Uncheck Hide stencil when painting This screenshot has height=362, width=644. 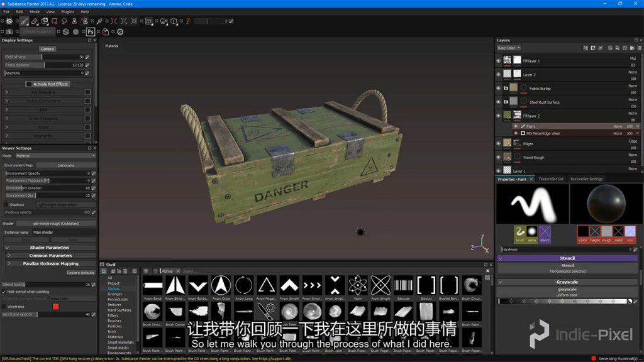[4, 292]
